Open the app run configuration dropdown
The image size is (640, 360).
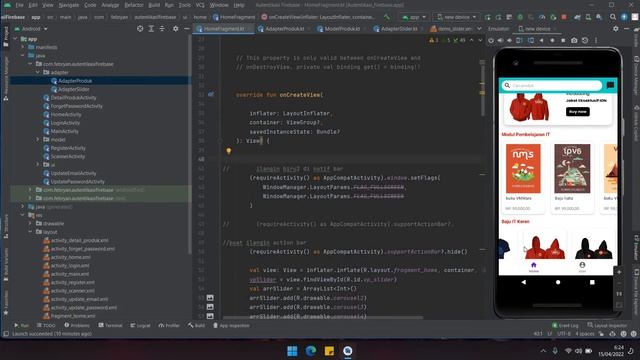414,17
